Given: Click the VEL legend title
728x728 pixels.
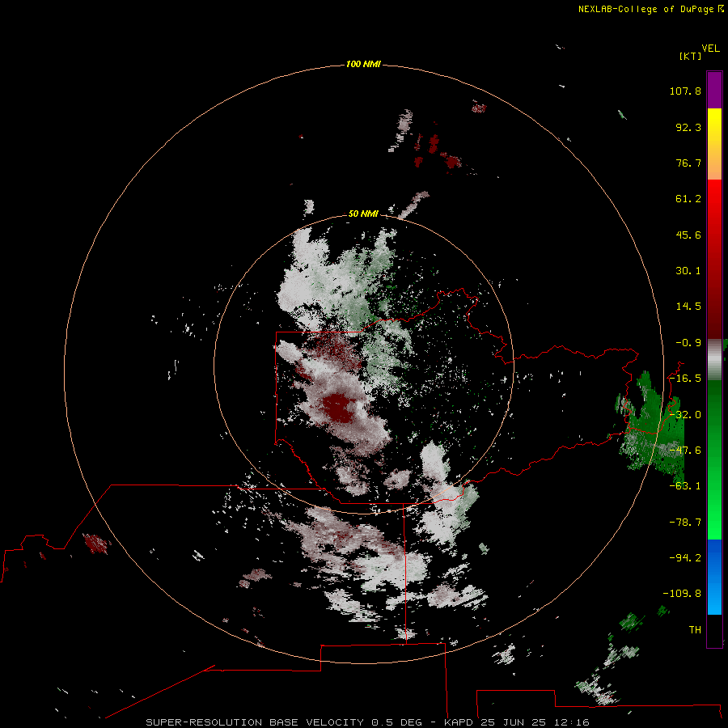Looking at the screenshot, I should 711,49.
